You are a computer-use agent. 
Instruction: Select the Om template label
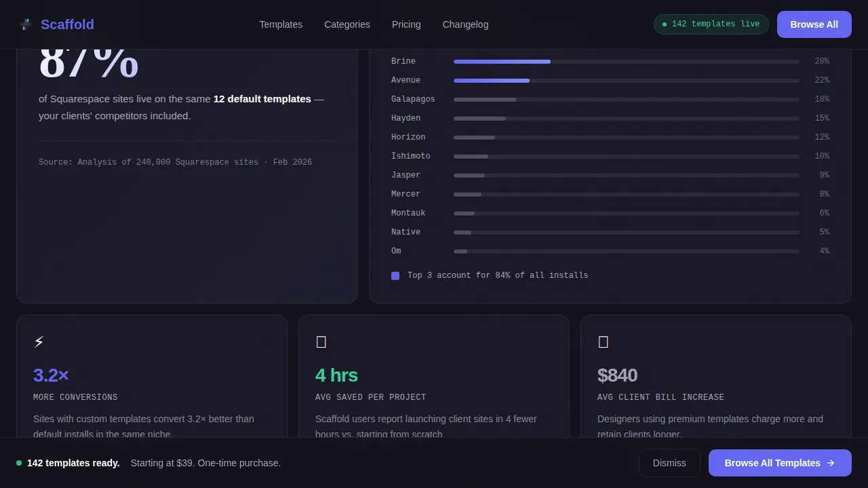pyautogui.click(x=396, y=251)
